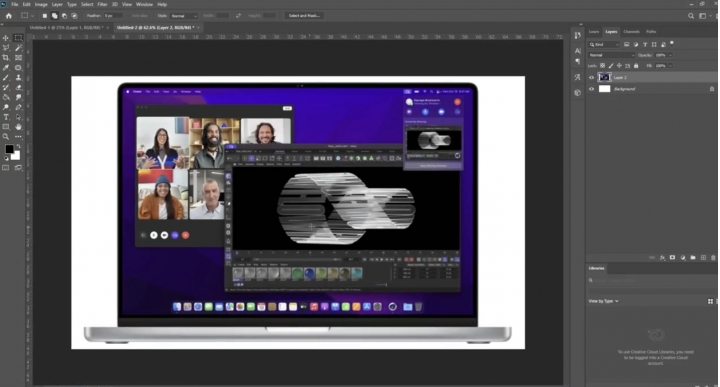Open the Opacity slider dropdown arrow
Viewport: 720px width, 387px height.
tap(671, 55)
